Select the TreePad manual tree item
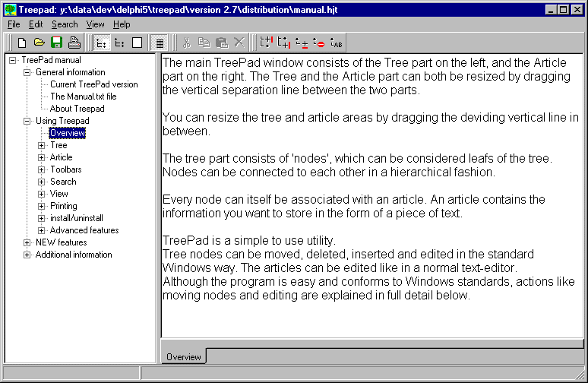This screenshot has width=588, height=383. point(51,60)
